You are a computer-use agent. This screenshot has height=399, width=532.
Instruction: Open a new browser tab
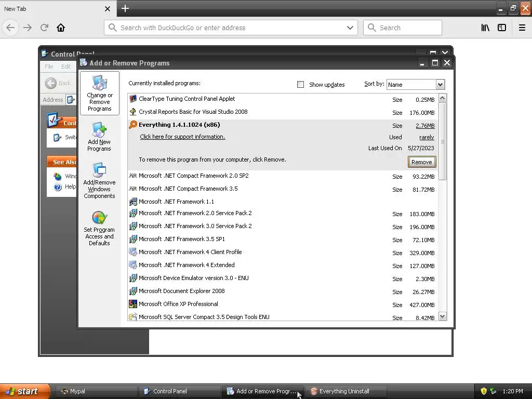pyautogui.click(x=125, y=8)
